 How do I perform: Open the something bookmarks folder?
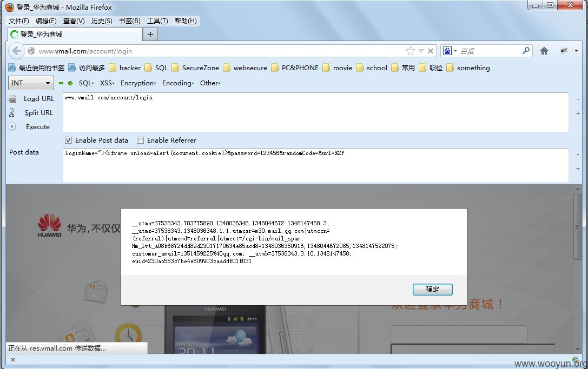click(468, 68)
